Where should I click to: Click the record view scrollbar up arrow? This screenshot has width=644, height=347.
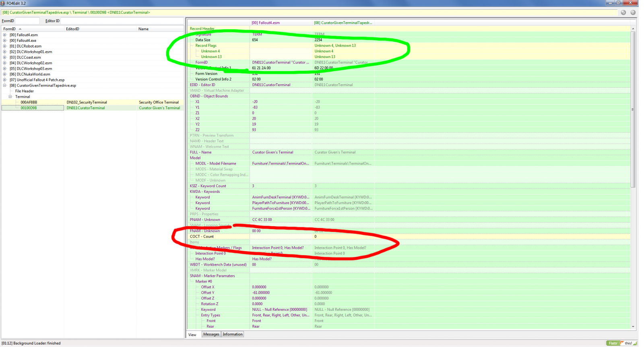tap(633, 29)
